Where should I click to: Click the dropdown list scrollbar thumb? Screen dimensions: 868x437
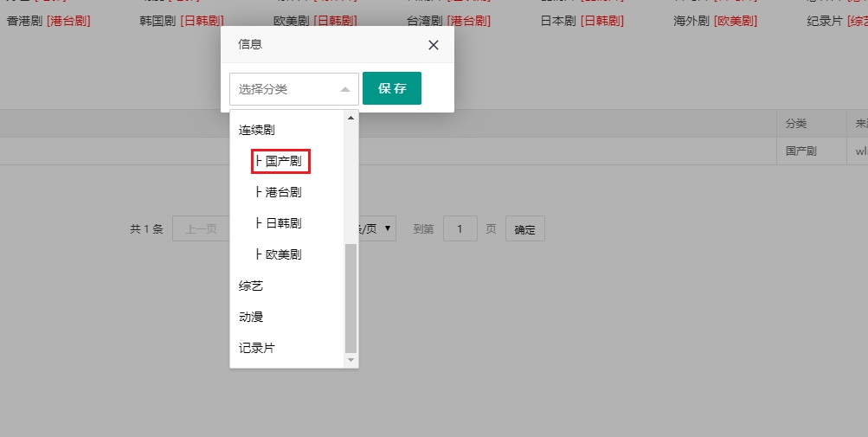coord(350,298)
